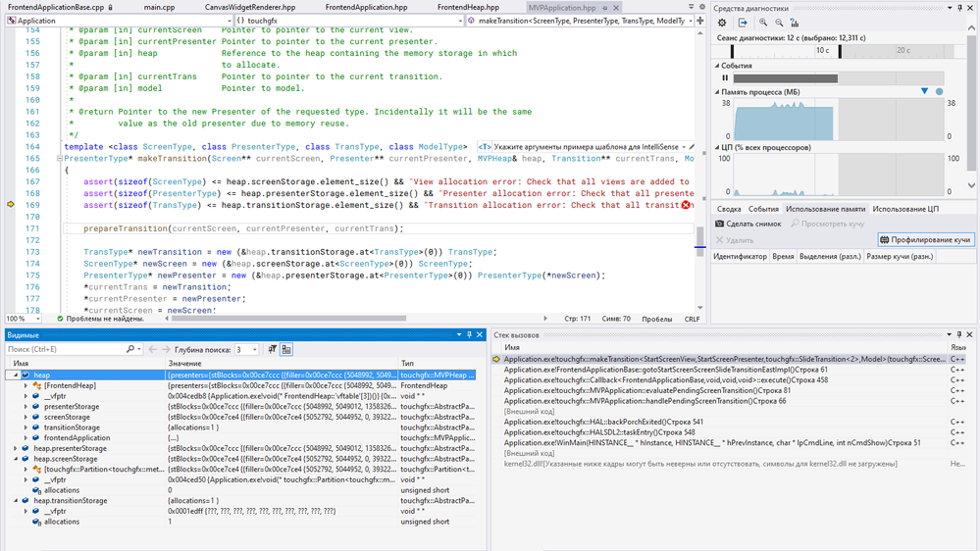Viewport: 980px width, 551px height.
Task: Pause the events track in diagnostics
Action: pyautogui.click(x=725, y=78)
